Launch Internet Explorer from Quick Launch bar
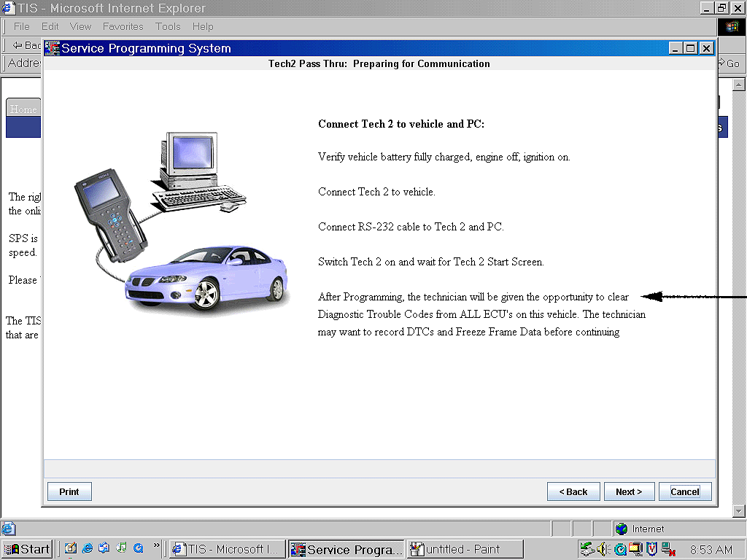Viewport: 747px width, 560px height. tap(88, 548)
